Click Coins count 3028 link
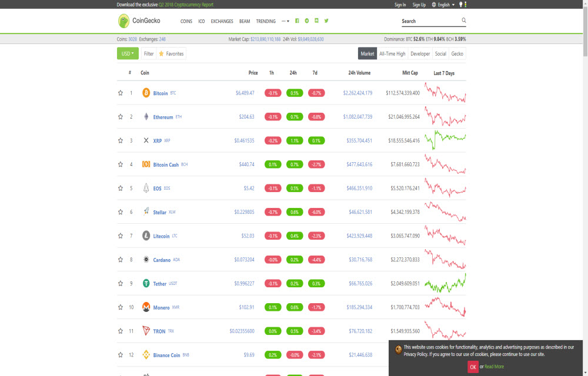Image resolution: width=588 pixels, height=376 pixels. click(132, 39)
